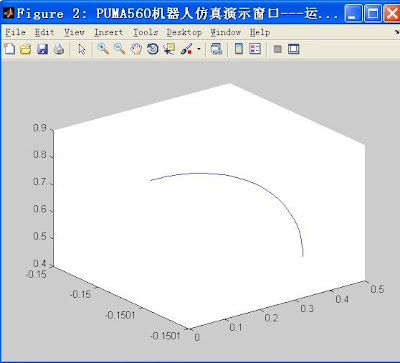Open the Insert menu
The height and width of the screenshot is (363, 400).
(x=109, y=32)
